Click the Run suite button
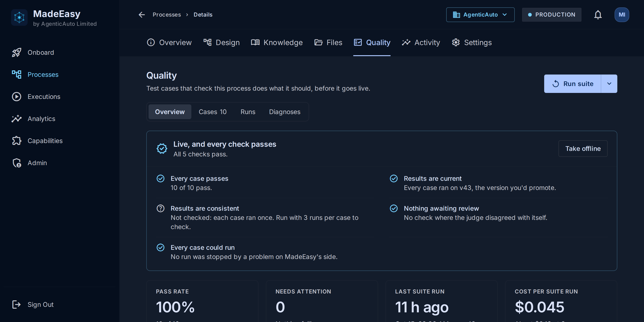The width and height of the screenshot is (644, 322). 572,84
